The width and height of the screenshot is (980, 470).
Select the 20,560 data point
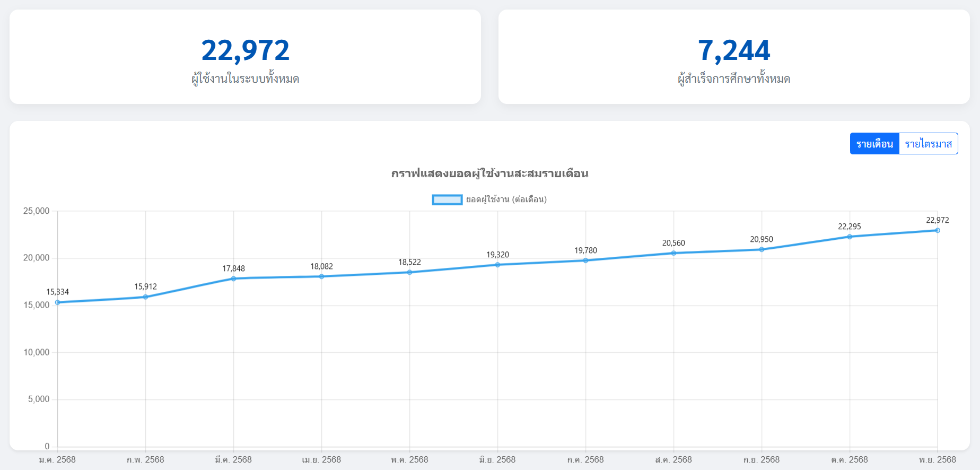(x=673, y=253)
